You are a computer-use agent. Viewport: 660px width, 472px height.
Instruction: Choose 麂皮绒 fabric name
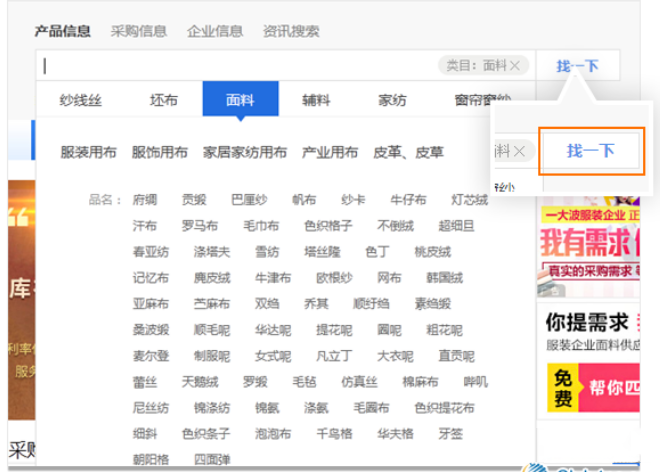point(212,278)
